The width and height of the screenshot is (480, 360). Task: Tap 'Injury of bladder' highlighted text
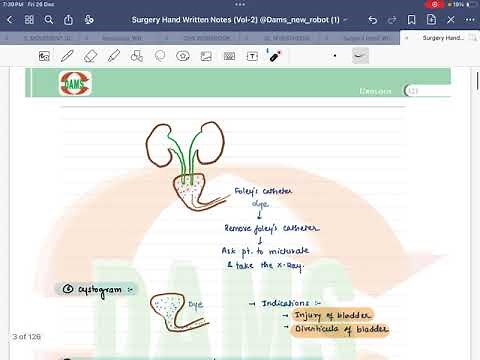pyautogui.click(x=332, y=315)
